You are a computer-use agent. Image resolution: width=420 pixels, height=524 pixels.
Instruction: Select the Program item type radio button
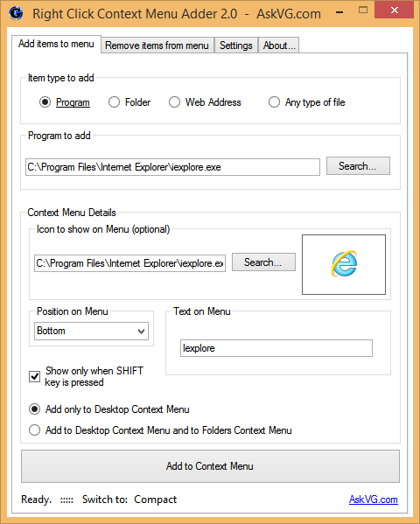(45, 102)
